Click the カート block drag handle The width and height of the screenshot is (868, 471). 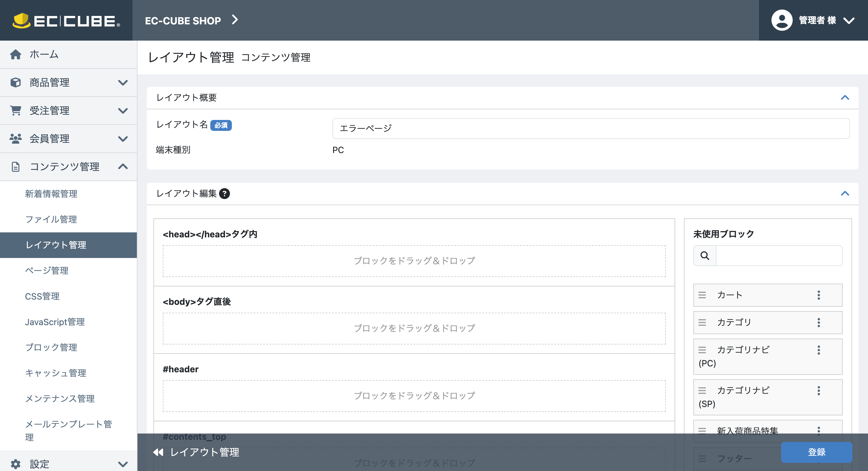(702, 295)
